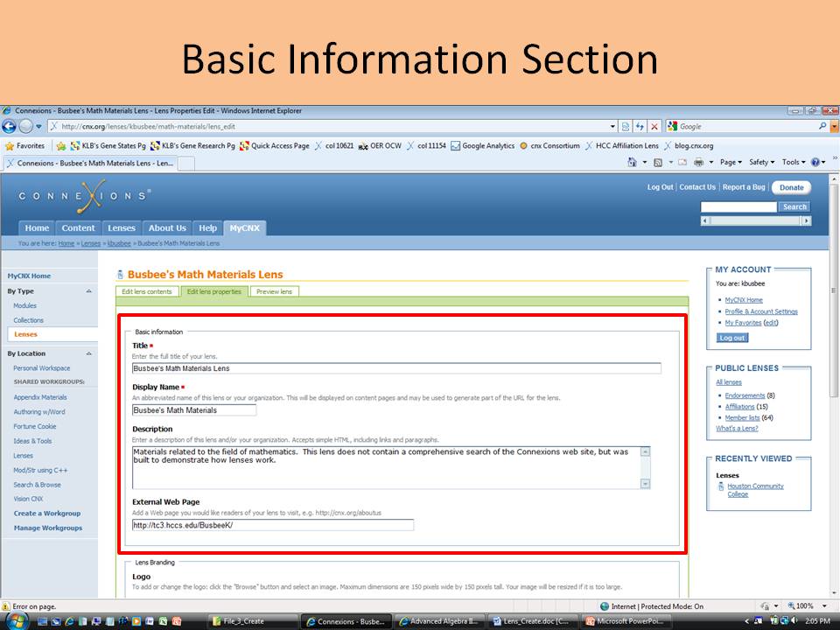
Task: Click the browser Back arrow button
Action: 10,127
